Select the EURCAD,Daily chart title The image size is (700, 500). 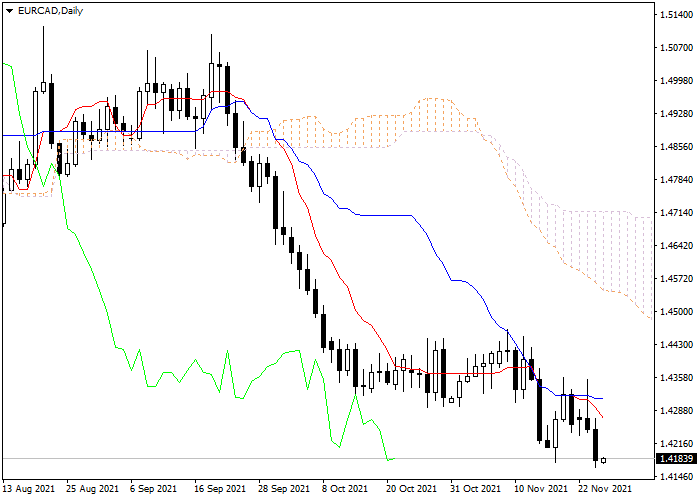pyautogui.click(x=50, y=11)
